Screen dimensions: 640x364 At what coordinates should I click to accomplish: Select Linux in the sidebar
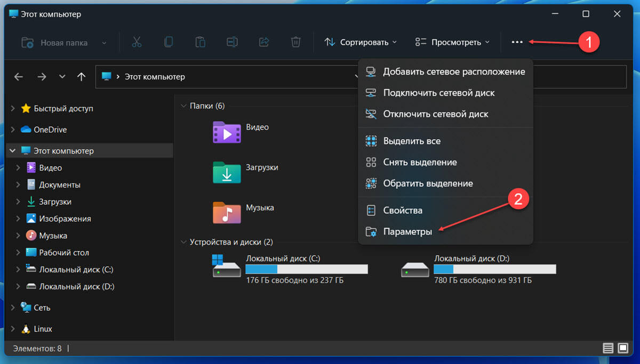(43, 329)
